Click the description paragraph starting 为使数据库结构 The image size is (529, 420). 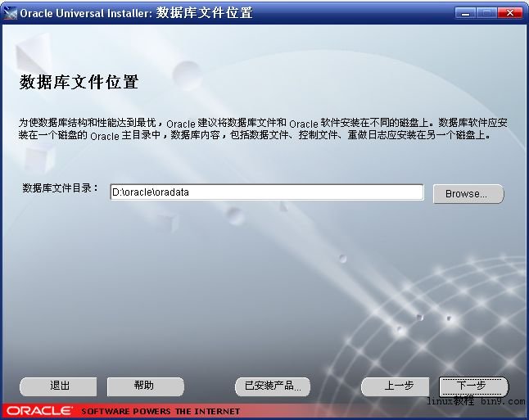[x=263, y=129]
